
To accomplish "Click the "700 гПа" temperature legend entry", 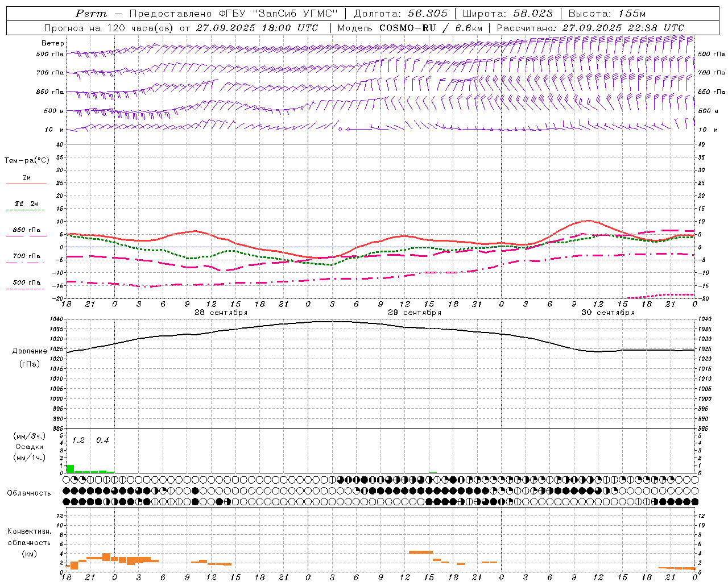I will (x=27, y=256).
